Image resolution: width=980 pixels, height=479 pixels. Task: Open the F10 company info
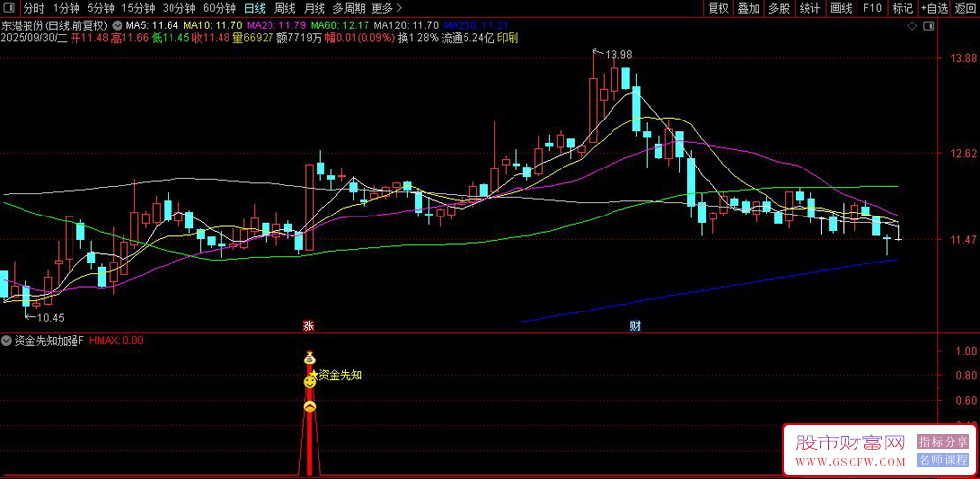tap(872, 8)
